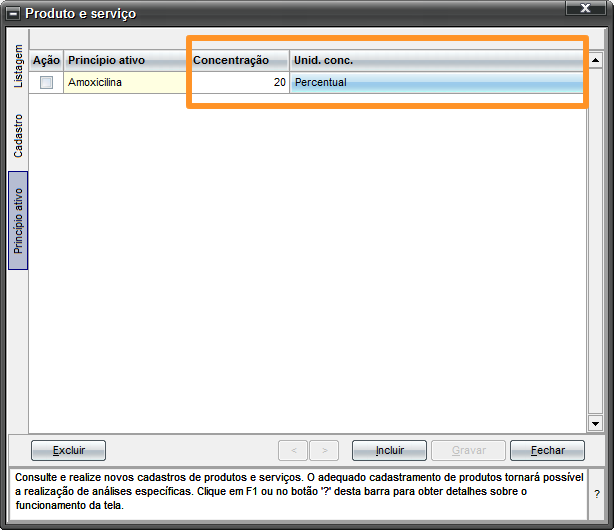The height and width of the screenshot is (530, 614).
Task: Open the window system menu icon
Action: [13, 14]
